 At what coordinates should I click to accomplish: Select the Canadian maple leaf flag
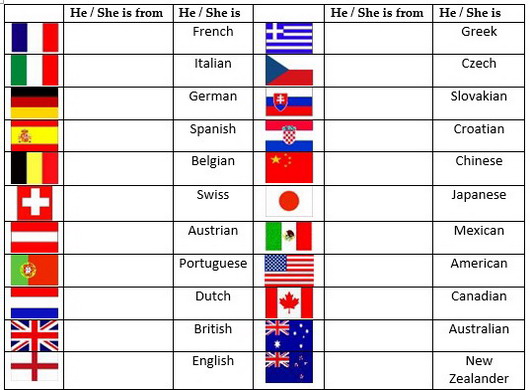[x=289, y=303]
